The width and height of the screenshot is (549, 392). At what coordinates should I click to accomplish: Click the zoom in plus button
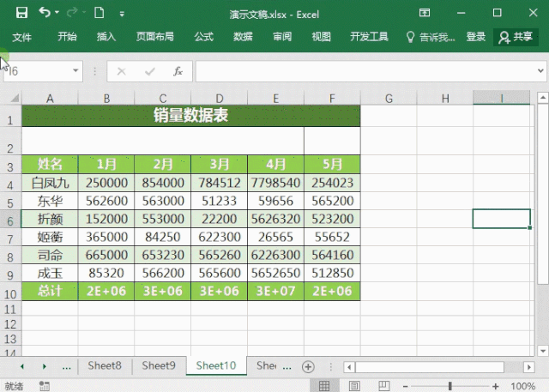496,386
